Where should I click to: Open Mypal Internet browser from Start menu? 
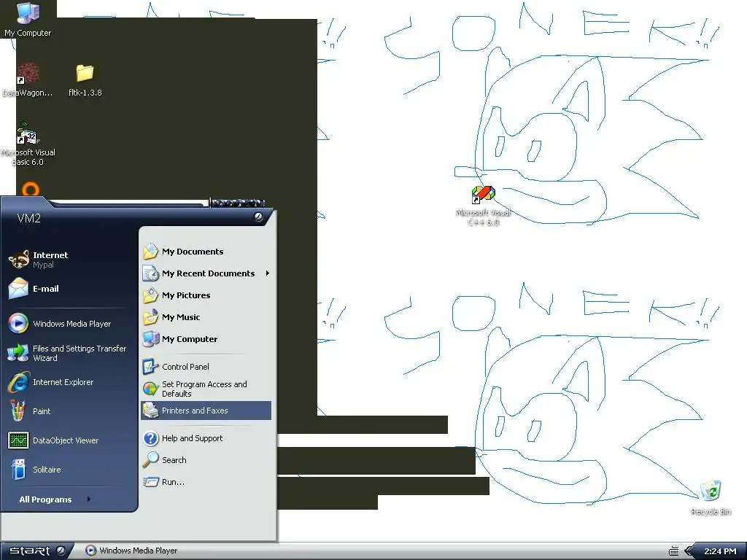click(68, 260)
